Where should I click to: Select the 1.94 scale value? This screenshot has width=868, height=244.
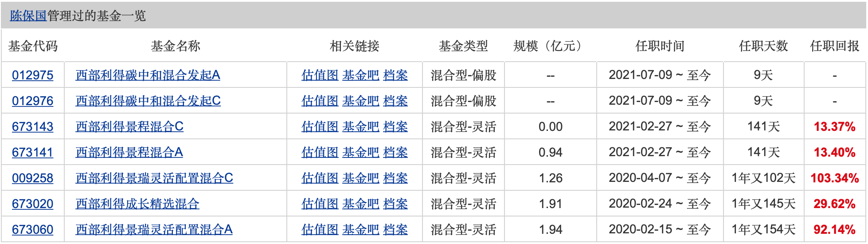(551, 229)
